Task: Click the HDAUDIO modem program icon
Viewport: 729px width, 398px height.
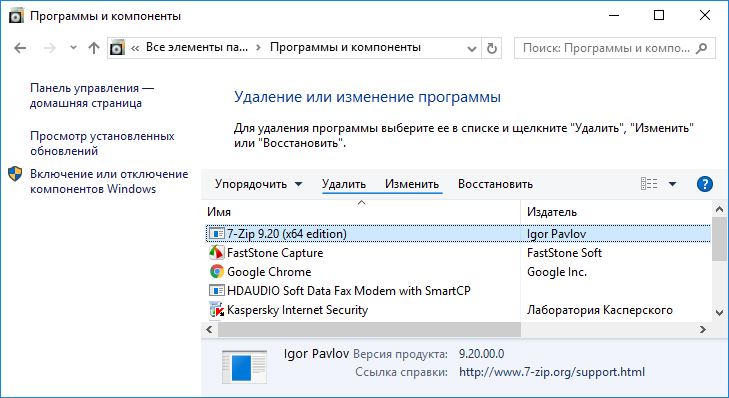Action: coord(216,291)
